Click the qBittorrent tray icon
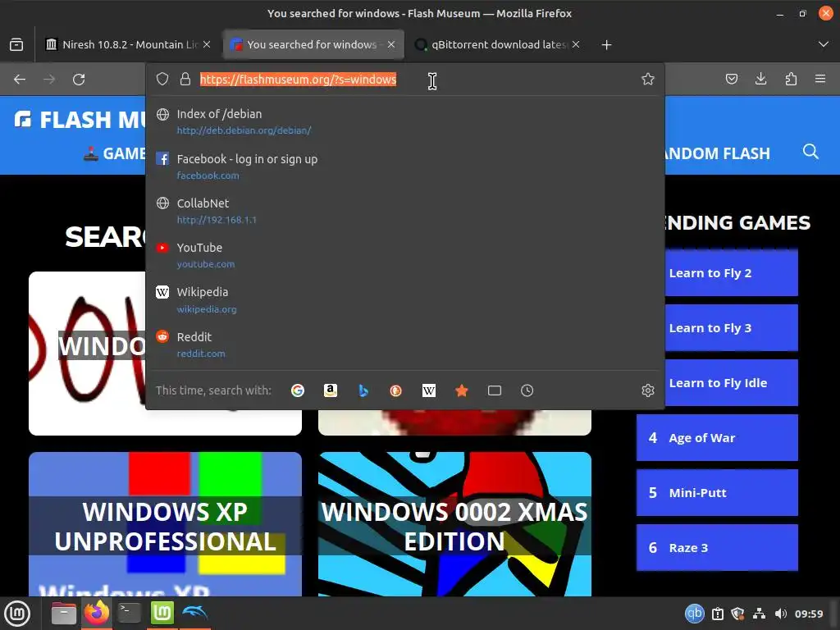840x630 pixels. click(694, 614)
